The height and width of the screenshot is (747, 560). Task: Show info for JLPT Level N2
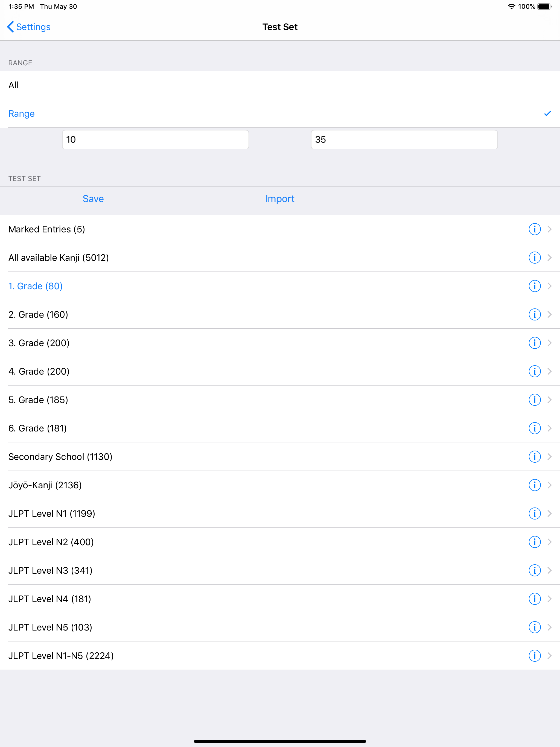click(x=534, y=542)
